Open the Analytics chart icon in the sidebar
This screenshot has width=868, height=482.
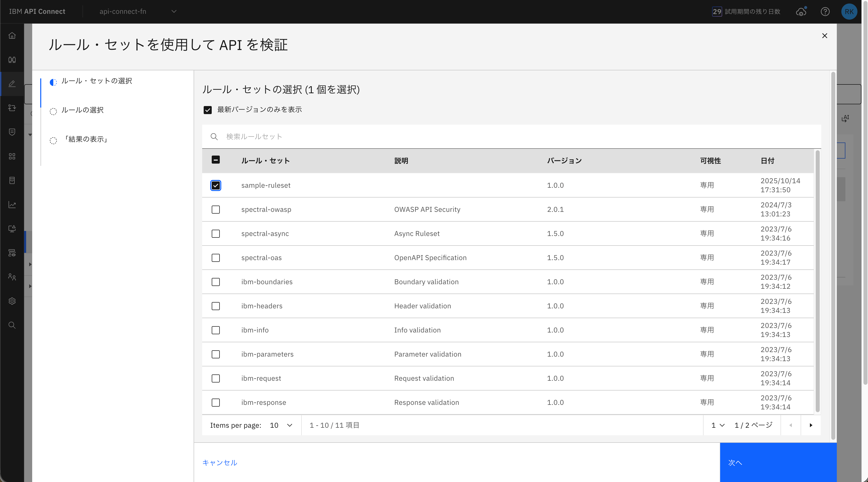pyautogui.click(x=12, y=205)
